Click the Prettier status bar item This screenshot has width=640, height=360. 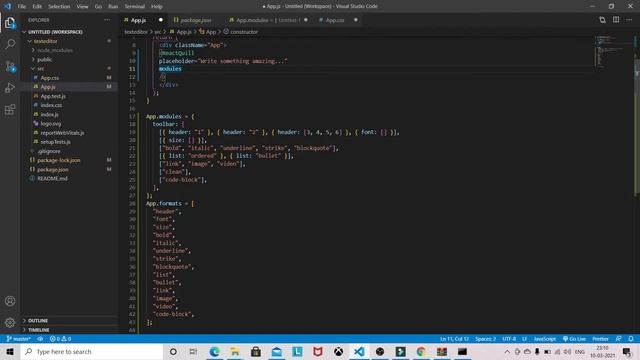[x=600, y=339]
